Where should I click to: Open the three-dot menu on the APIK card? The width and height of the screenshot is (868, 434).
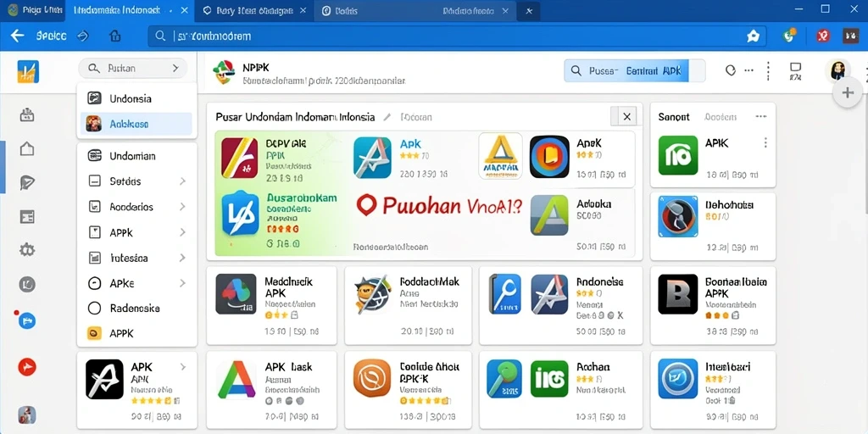click(765, 142)
